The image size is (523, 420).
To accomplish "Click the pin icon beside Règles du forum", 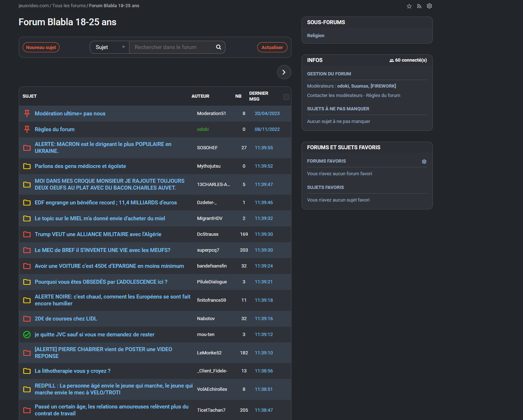I will [x=27, y=129].
